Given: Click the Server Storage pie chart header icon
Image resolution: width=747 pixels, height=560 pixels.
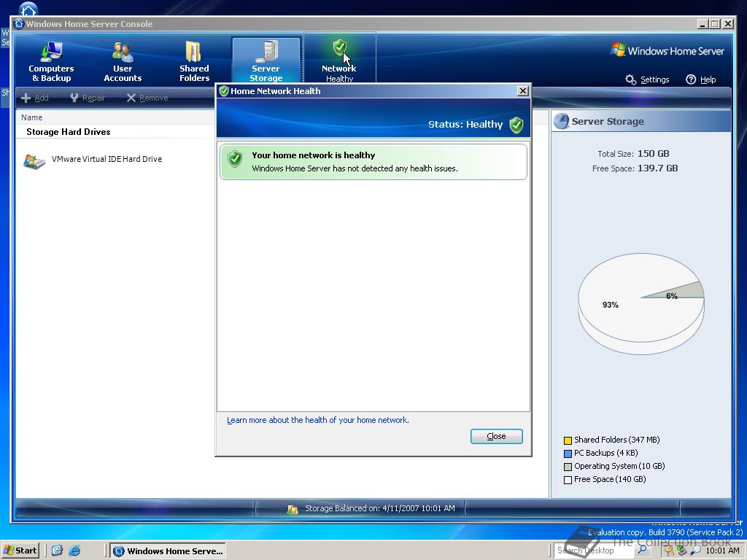Looking at the screenshot, I should pos(561,122).
